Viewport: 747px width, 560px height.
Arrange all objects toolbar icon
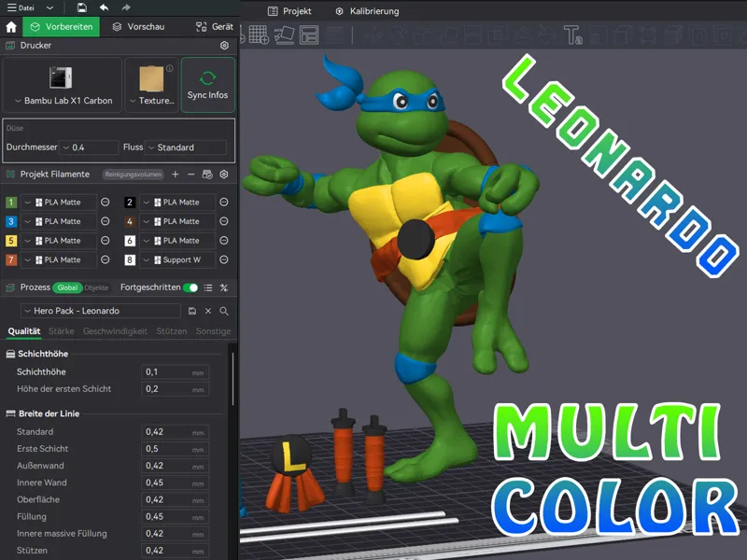[309, 35]
